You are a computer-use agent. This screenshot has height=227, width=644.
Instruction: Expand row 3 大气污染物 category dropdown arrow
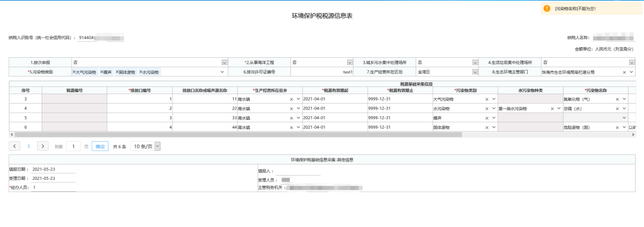click(x=494, y=99)
